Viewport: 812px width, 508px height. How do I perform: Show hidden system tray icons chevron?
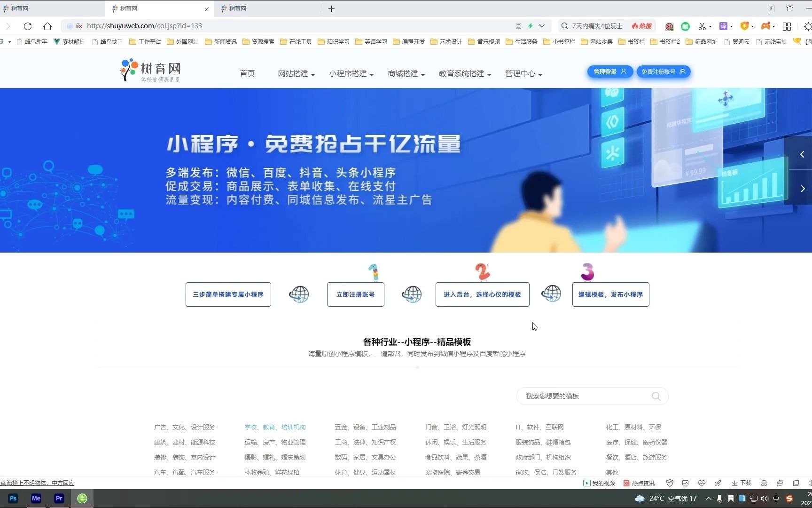(709, 499)
